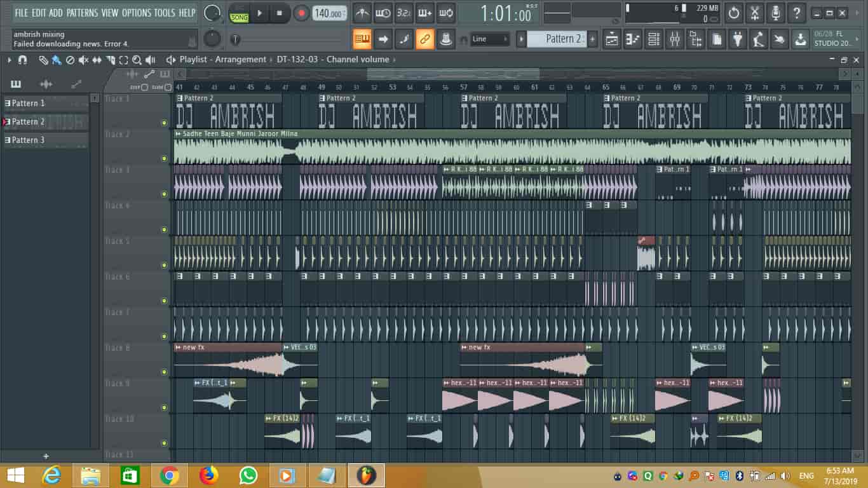This screenshot has height=488, width=868.
Task: Enable the metronome icon
Action: coord(363,13)
